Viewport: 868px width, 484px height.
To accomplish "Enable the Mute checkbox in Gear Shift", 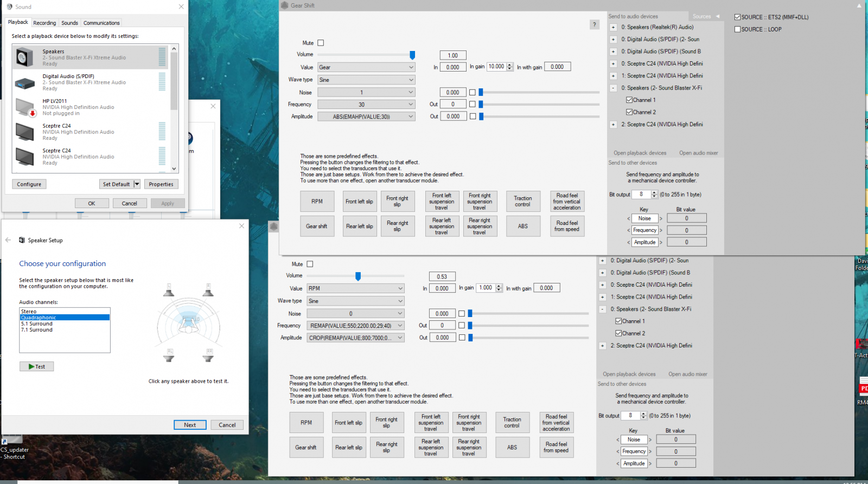I will [x=321, y=43].
